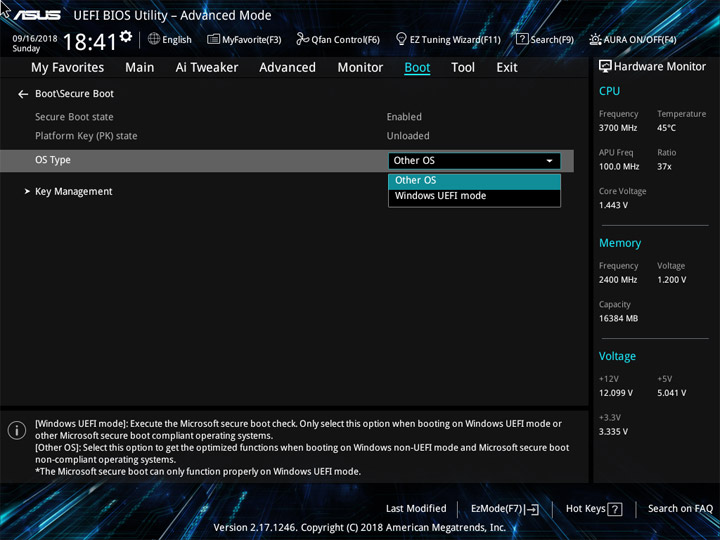The image size is (720, 540).
Task: Click the Voltage section heading
Action: point(617,356)
